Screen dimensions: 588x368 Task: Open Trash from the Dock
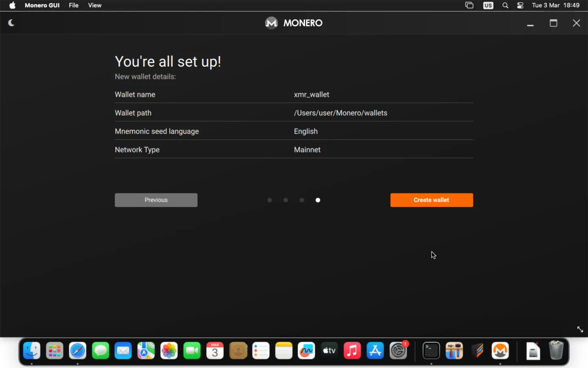click(556, 351)
